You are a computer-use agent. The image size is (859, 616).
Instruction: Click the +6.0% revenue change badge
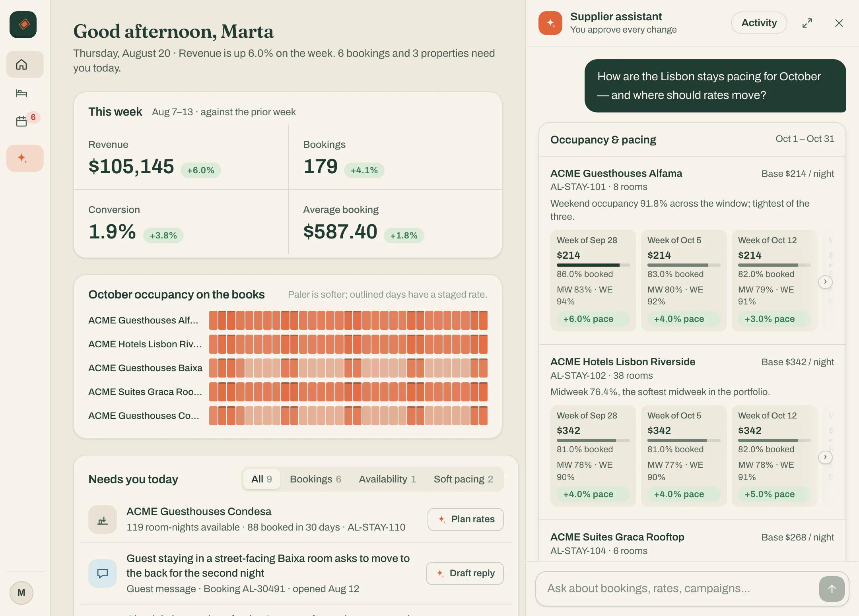pyautogui.click(x=201, y=170)
